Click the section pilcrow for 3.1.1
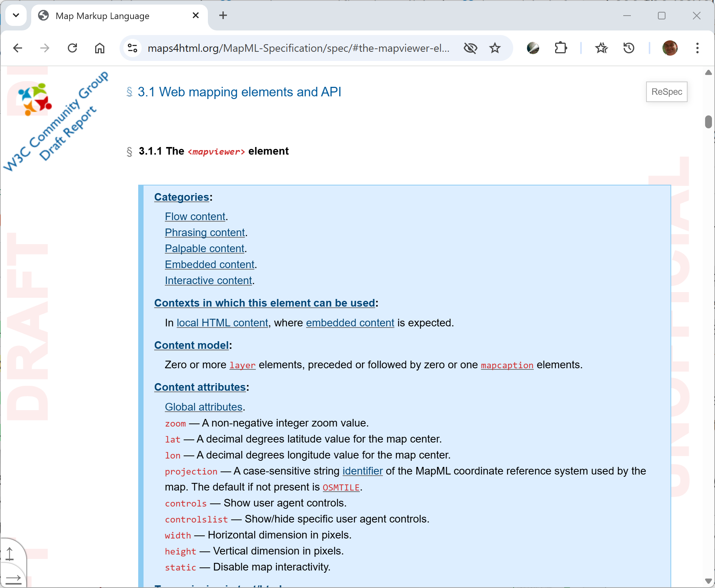This screenshot has height=588, width=715. 129,151
